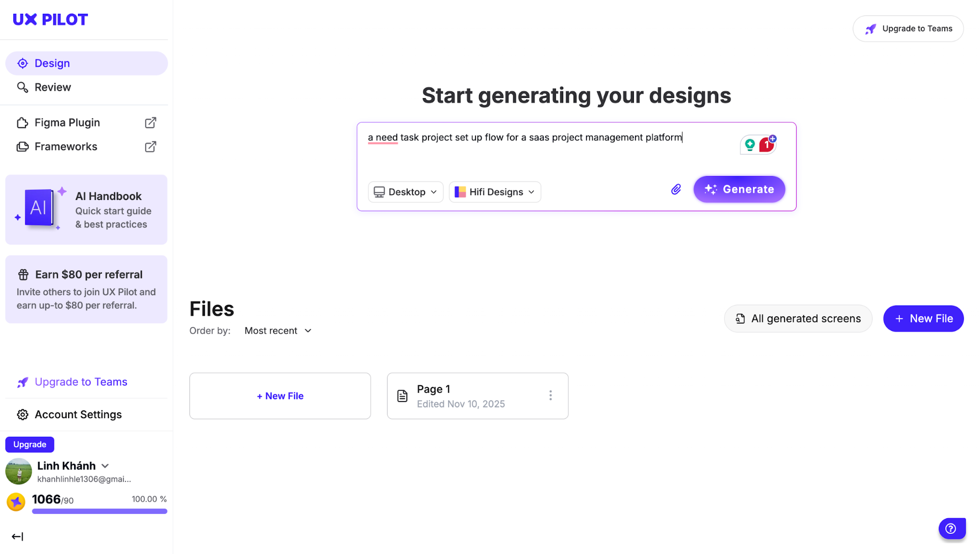Viewport: 980px width, 554px height.
Task: Open Figma Plugin external link icon
Action: pyautogui.click(x=151, y=123)
